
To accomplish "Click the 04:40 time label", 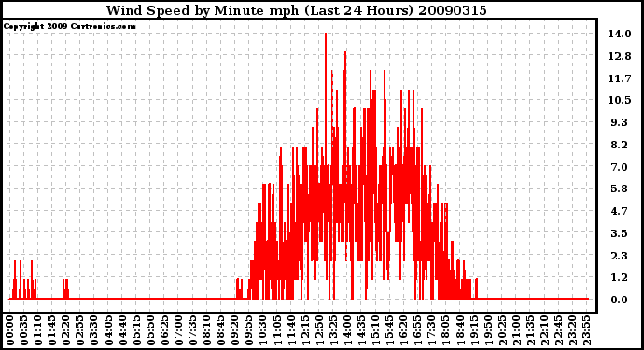I will 122,330.
